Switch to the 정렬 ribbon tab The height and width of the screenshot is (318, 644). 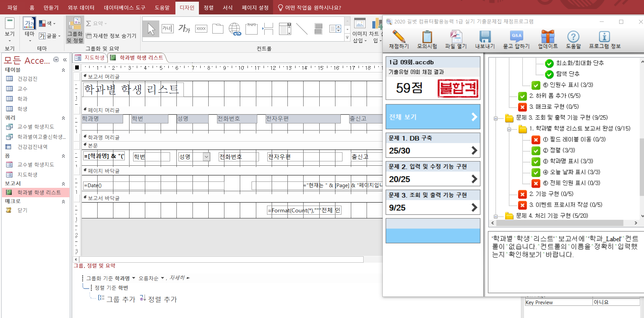208,7
